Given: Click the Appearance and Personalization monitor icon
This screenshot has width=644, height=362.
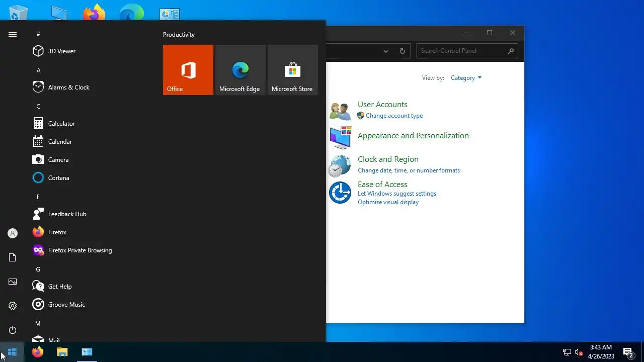Looking at the screenshot, I should pyautogui.click(x=340, y=137).
